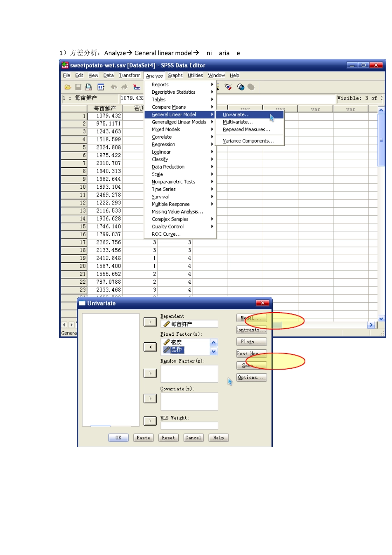Click the arrow button beside Random Factor(s)
This screenshot has height=555, width=392.
(150, 373)
